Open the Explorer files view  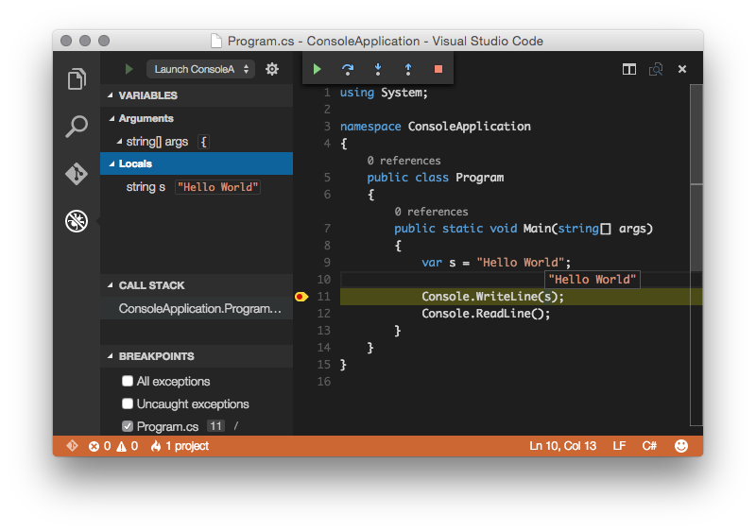click(x=77, y=78)
